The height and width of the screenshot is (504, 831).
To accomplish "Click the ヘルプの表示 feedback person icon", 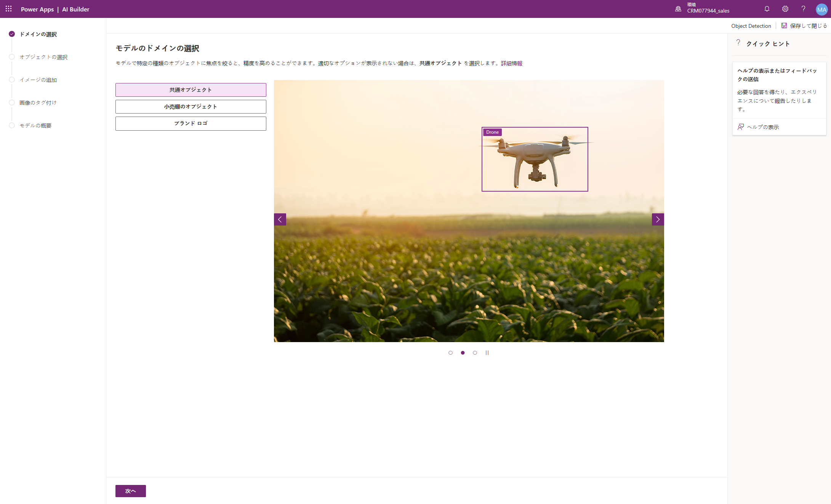I will [741, 127].
